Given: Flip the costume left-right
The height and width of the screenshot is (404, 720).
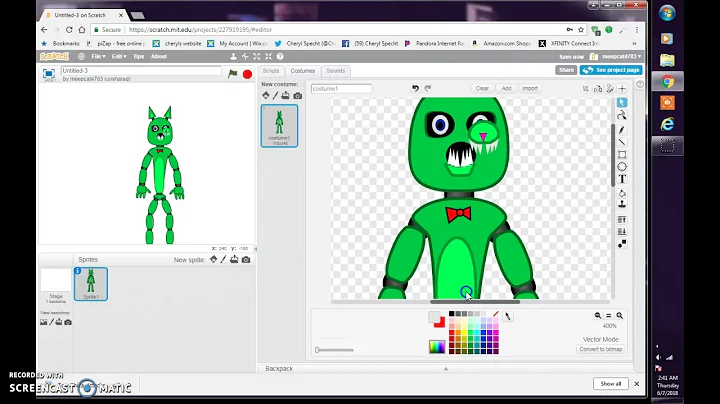Looking at the screenshot, I should (598, 89).
